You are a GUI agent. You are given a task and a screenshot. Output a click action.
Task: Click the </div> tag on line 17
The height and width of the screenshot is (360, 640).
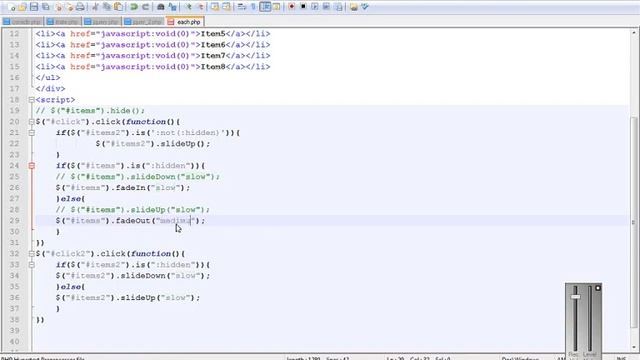click(50, 89)
